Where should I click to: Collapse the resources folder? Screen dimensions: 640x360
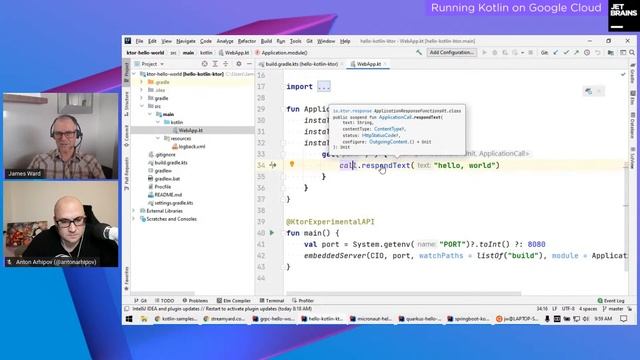click(x=158, y=138)
